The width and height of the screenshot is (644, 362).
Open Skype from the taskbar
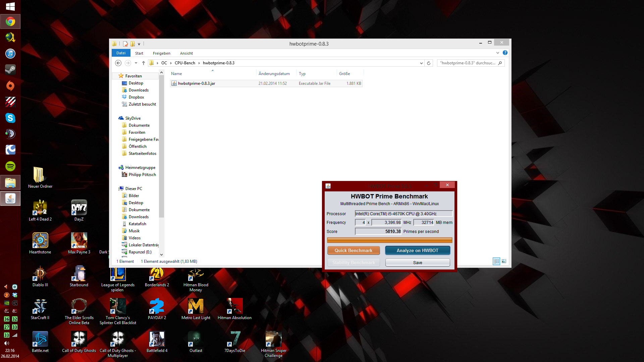[10, 118]
